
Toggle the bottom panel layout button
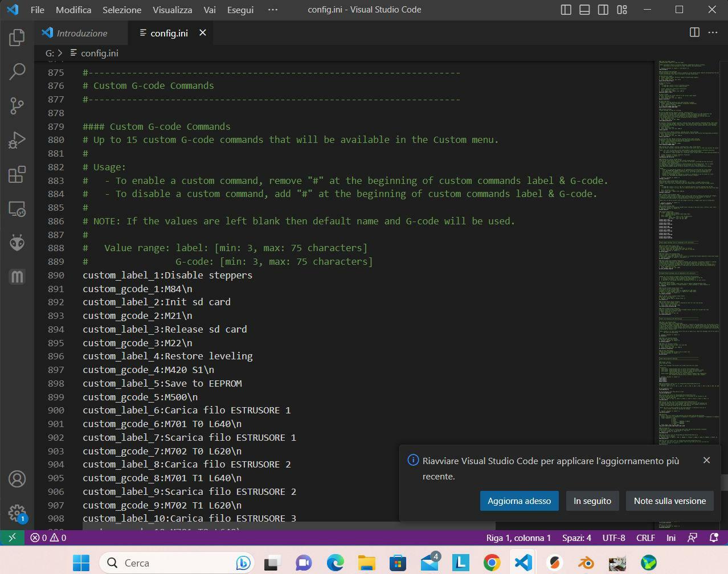coord(584,10)
